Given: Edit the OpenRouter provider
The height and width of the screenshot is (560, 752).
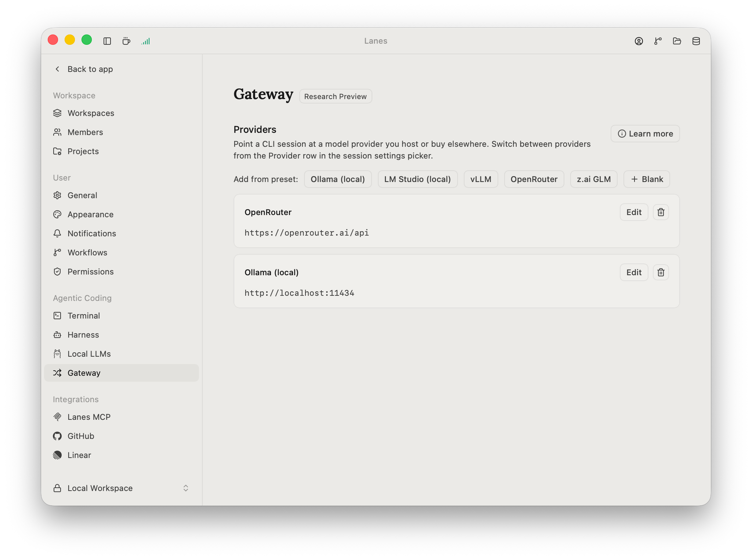Looking at the screenshot, I should (x=634, y=212).
